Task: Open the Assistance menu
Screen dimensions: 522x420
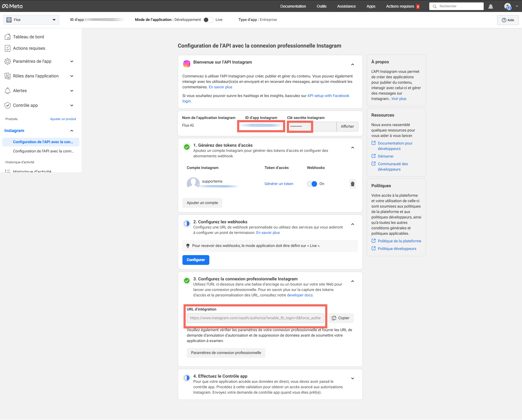Action: click(x=346, y=6)
